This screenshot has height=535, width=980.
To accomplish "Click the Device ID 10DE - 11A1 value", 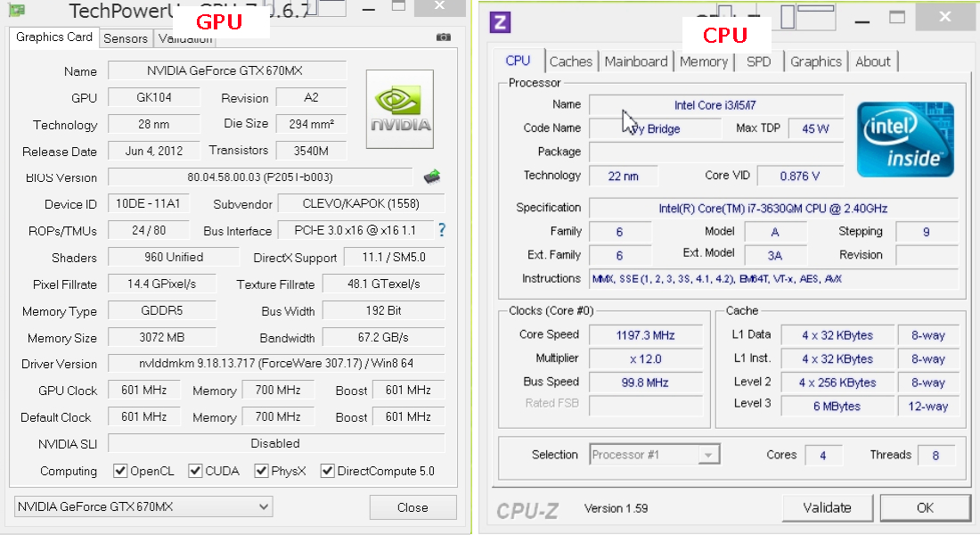I will pos(148,203).
